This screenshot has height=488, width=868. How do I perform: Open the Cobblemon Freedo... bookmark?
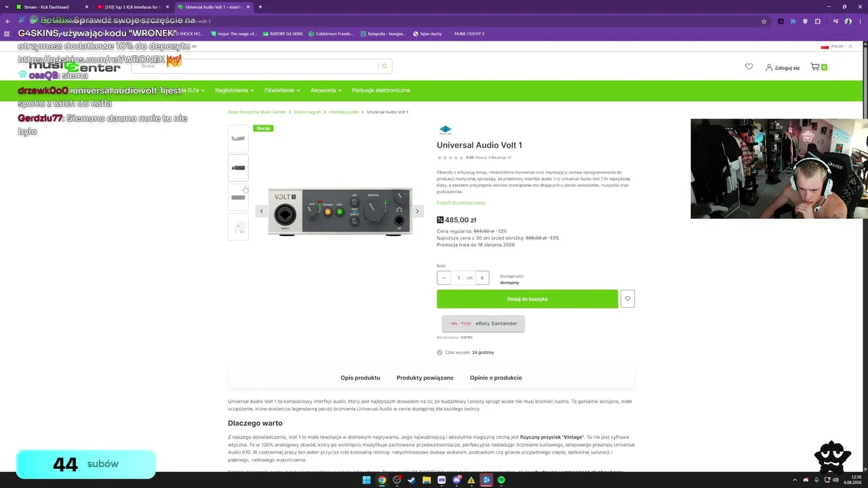[331, 33]
